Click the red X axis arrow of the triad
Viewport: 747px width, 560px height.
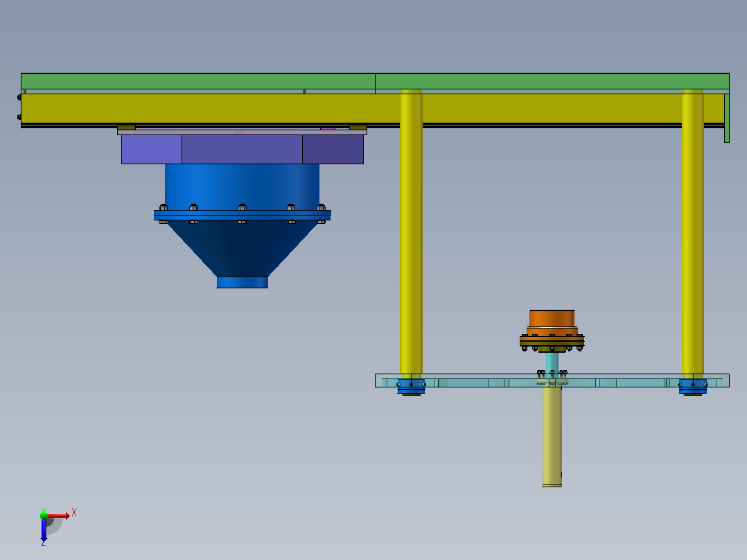59,516
